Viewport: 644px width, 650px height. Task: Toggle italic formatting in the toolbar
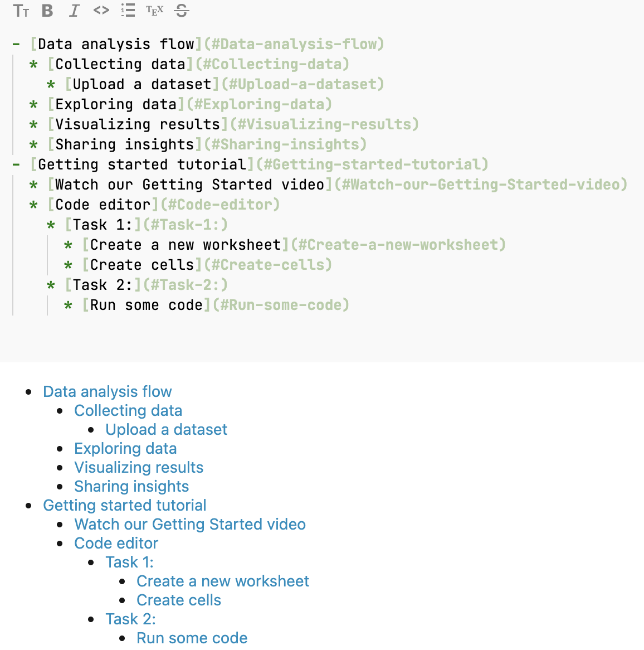click(x=74, y=11)
